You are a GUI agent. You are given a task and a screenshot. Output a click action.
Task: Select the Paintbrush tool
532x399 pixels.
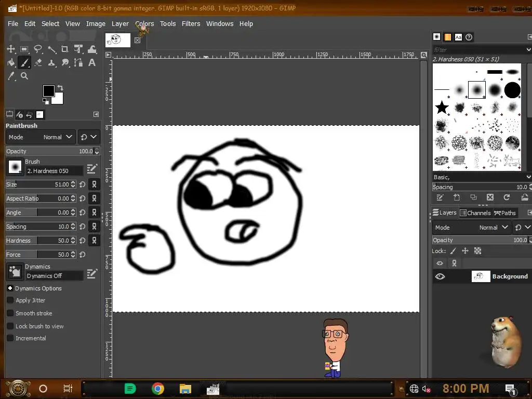click(24, 62)
